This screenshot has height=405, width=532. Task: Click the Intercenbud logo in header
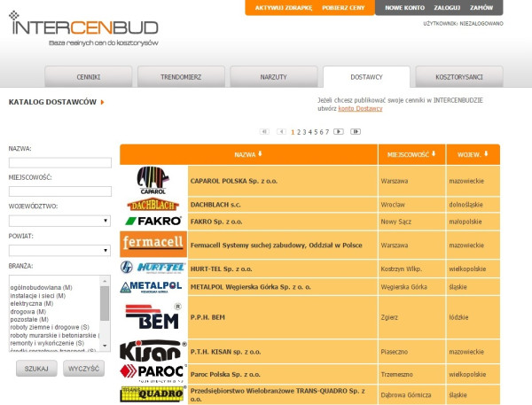pyautogui.click(x=84, y=27)
